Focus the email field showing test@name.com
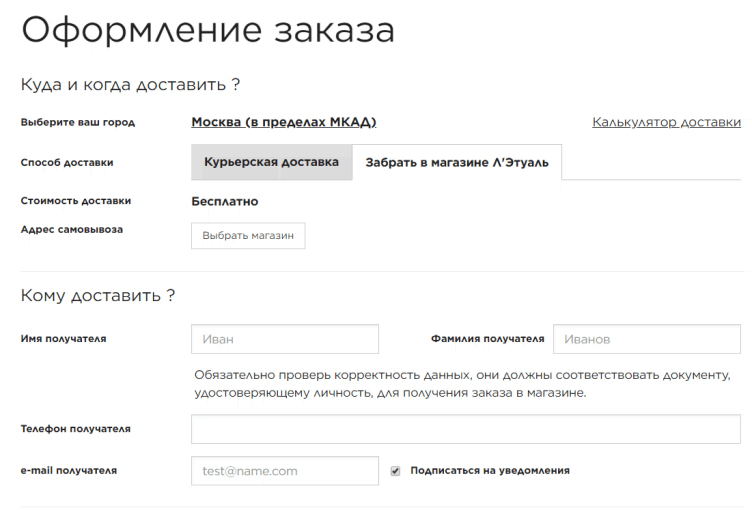 click(284, 470)
